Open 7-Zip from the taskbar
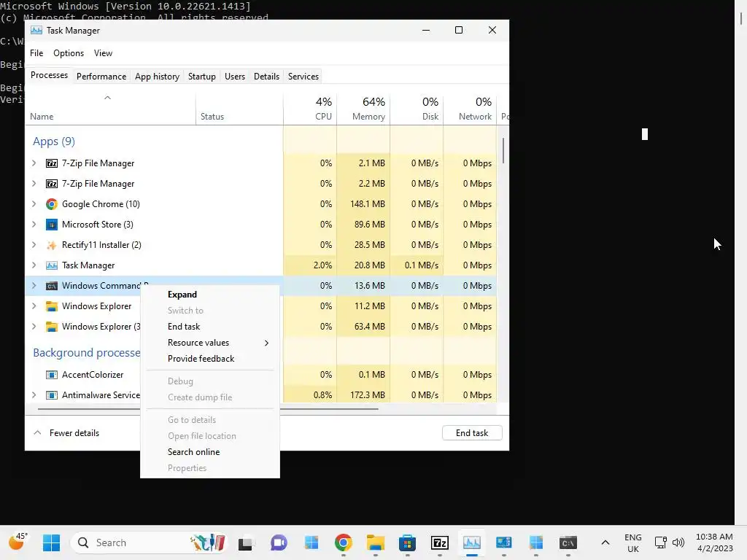Viewport: 747px width, 560px height. [x=440, y=542]
